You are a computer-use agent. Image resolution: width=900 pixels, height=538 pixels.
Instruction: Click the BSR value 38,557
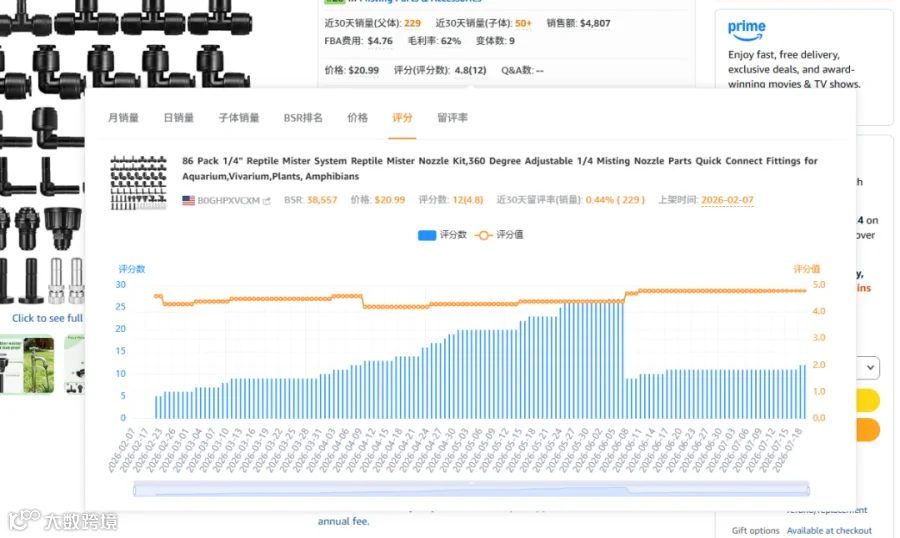(x=322, y=200)
